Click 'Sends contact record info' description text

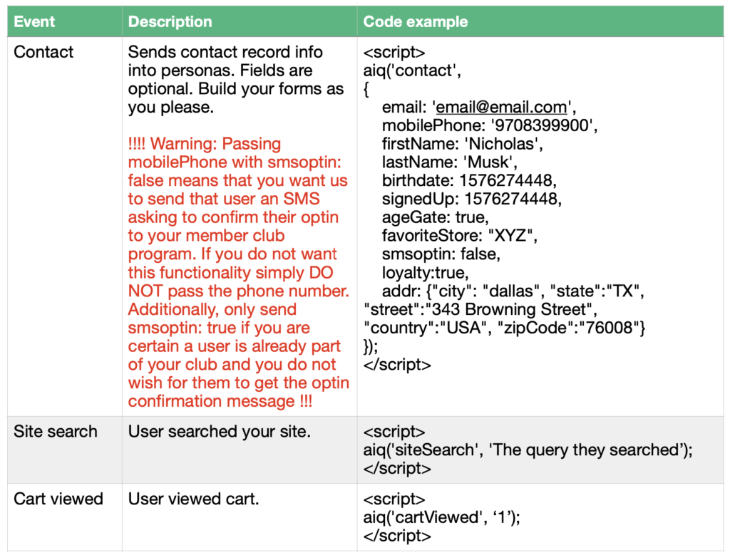coord(225,52)
